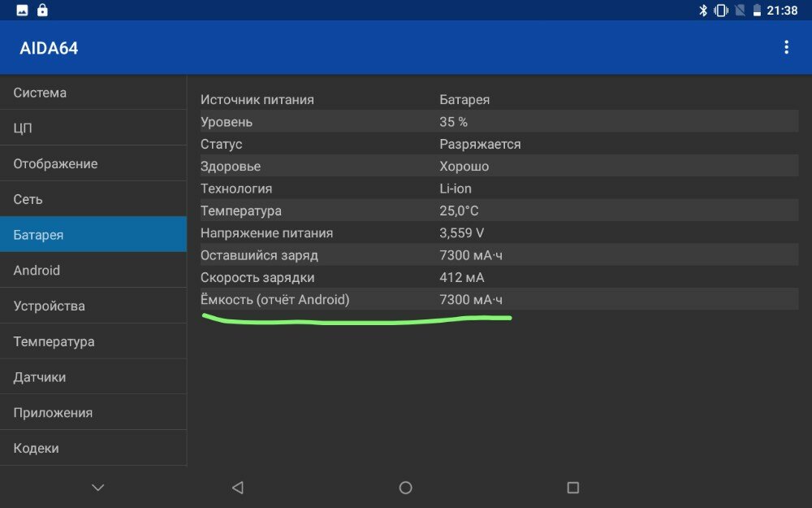
Task: Tap the recent apps square button
Action: pos(572,487)
